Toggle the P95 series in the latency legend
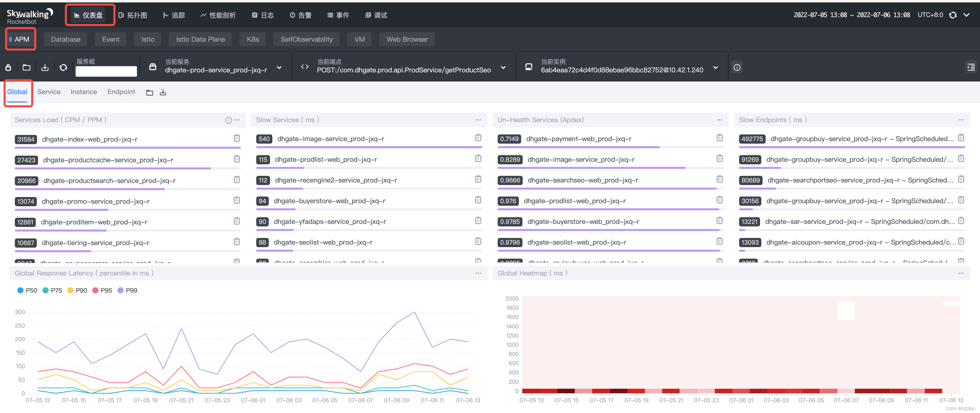This screenshot has width=980, height=413. (102, 291)
